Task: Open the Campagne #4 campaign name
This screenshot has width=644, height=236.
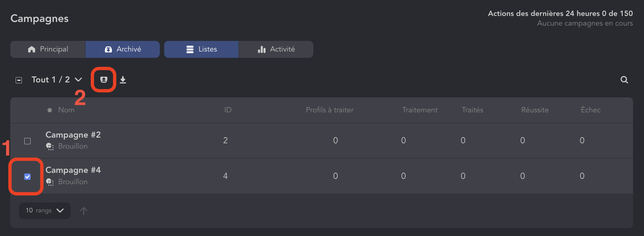Action: [73, 170]
